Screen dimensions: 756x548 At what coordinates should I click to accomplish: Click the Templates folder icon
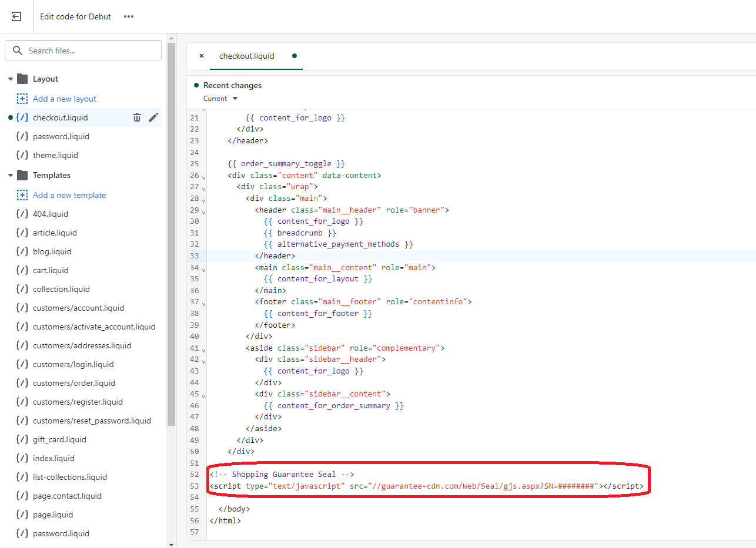point(22,175)
